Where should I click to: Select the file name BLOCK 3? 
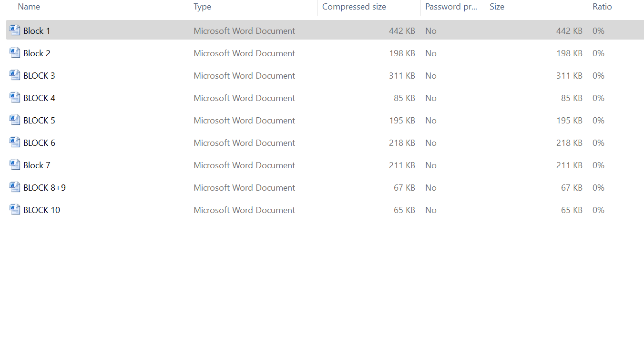39,76
